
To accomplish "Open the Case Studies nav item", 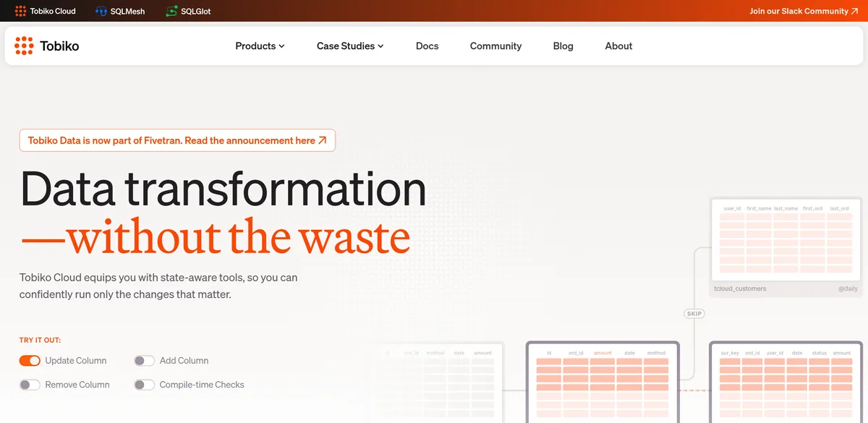I will point(346,46).
